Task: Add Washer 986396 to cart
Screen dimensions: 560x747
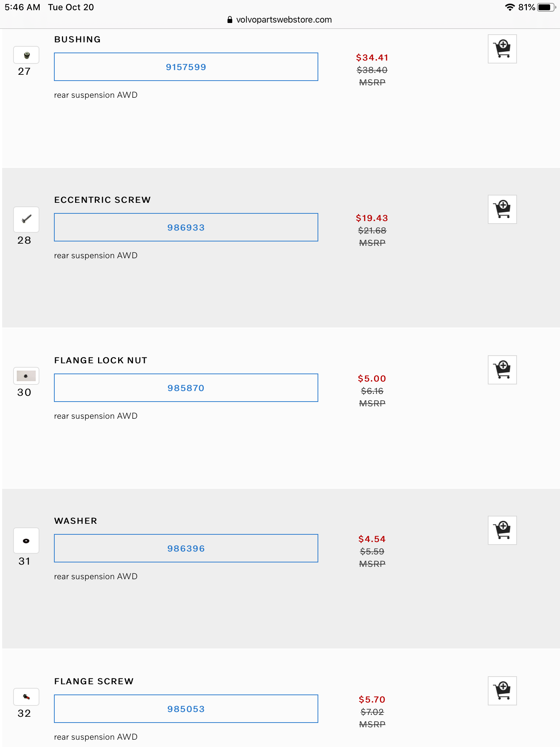Action: [x=502, y=530]
